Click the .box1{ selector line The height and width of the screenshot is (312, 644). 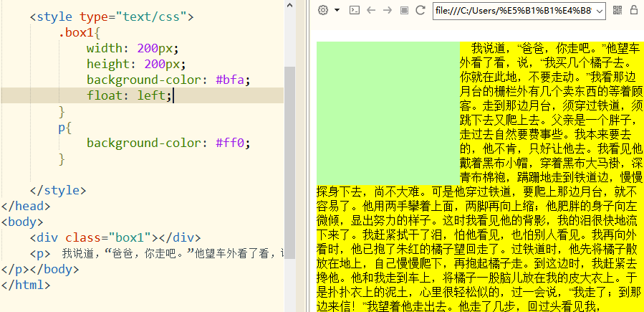(80, 33)
